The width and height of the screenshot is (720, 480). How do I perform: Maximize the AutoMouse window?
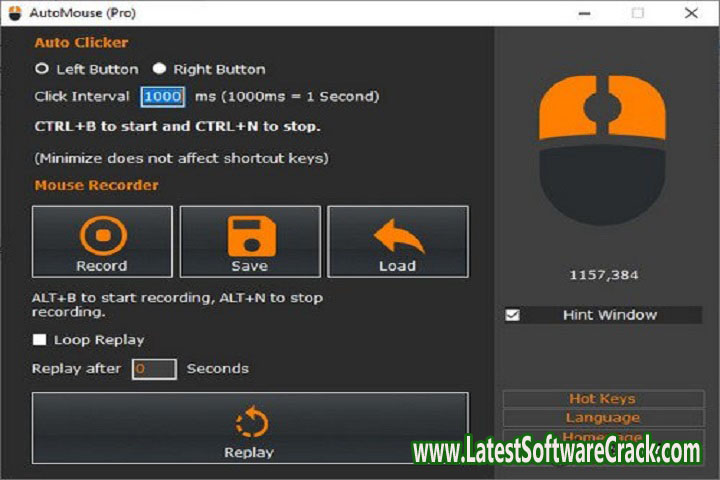[638, 13]
